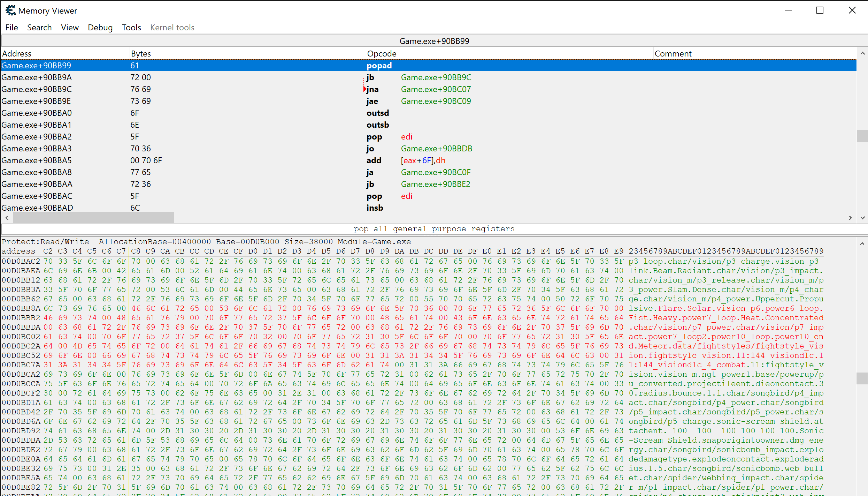Open the File menu

tap(11, 28)
